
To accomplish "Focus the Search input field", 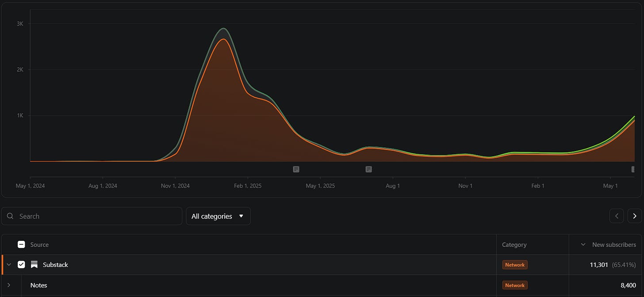I will click(x=92, y=216).
